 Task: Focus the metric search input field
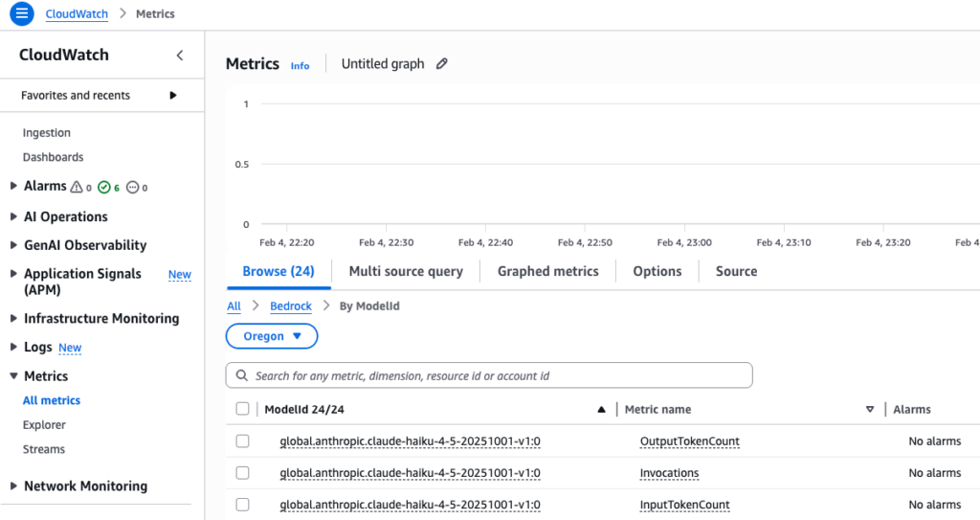(x=489, y=375)
